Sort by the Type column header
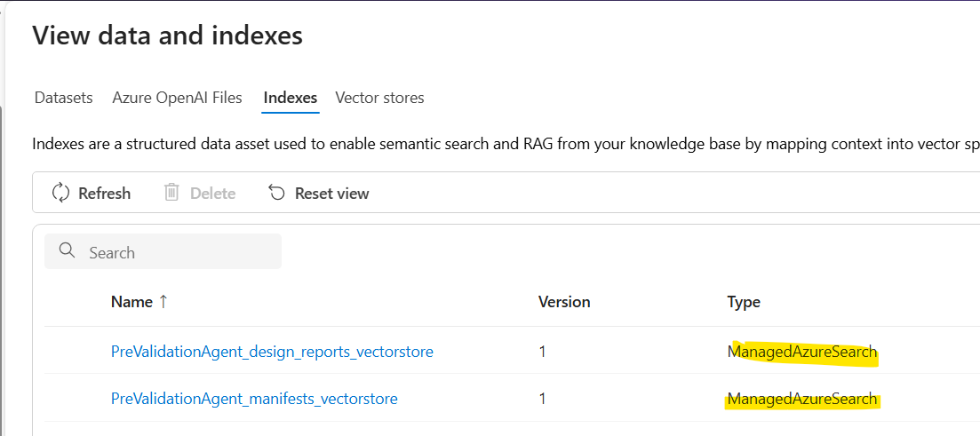The height and width of the screenshot is (436, 980). [x=744, y=302]
